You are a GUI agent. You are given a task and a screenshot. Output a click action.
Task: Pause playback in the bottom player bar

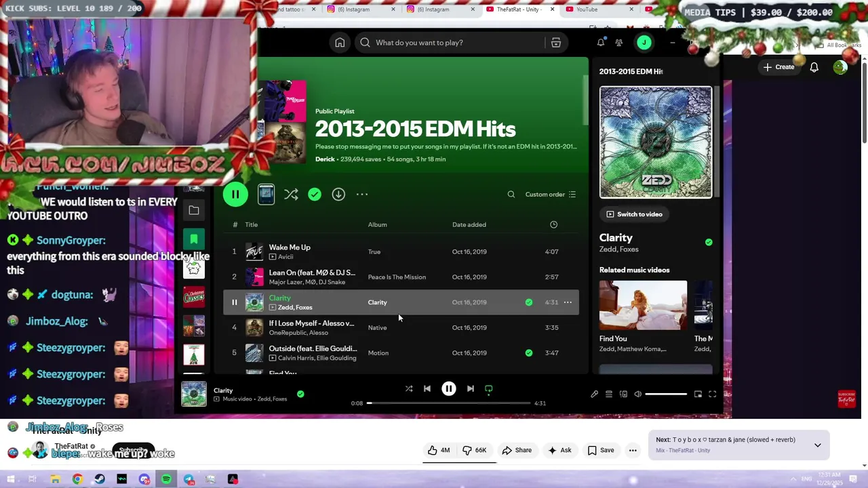click(x=449, y=389)
